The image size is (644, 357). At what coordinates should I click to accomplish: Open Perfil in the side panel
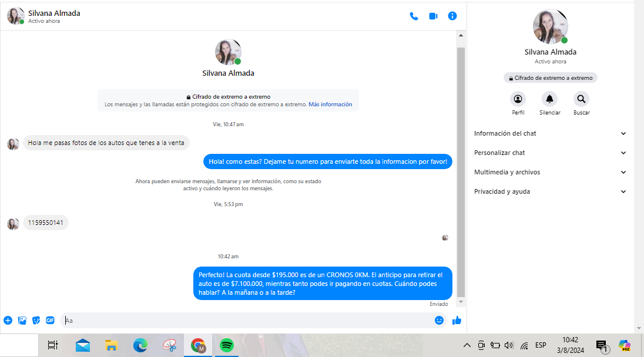pyautogui.click(x=518, y=99)
